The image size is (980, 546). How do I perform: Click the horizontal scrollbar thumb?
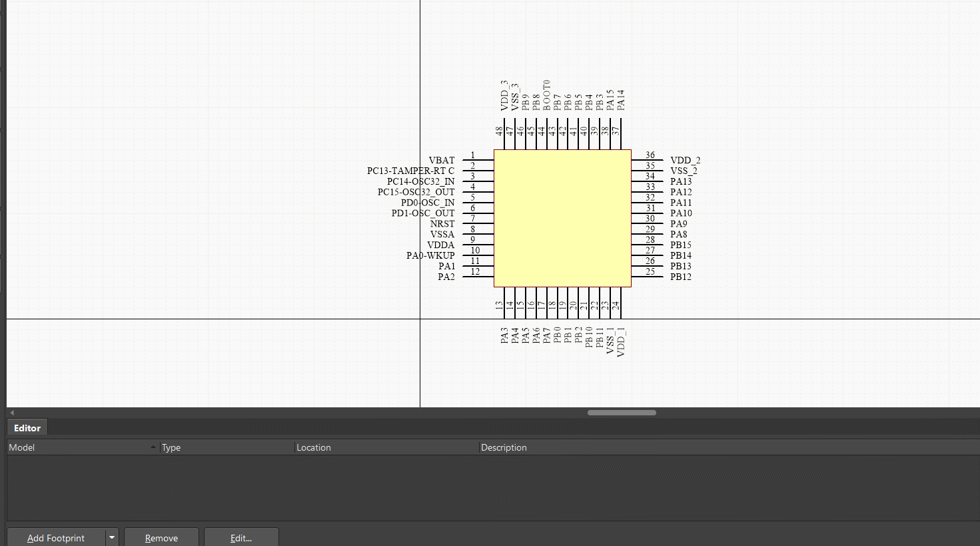[622, 413]
